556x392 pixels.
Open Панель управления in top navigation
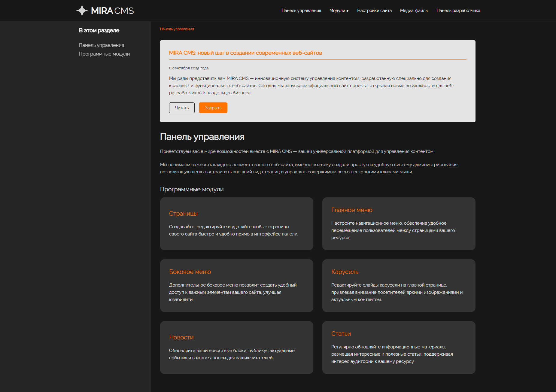[x=301, y=11]
